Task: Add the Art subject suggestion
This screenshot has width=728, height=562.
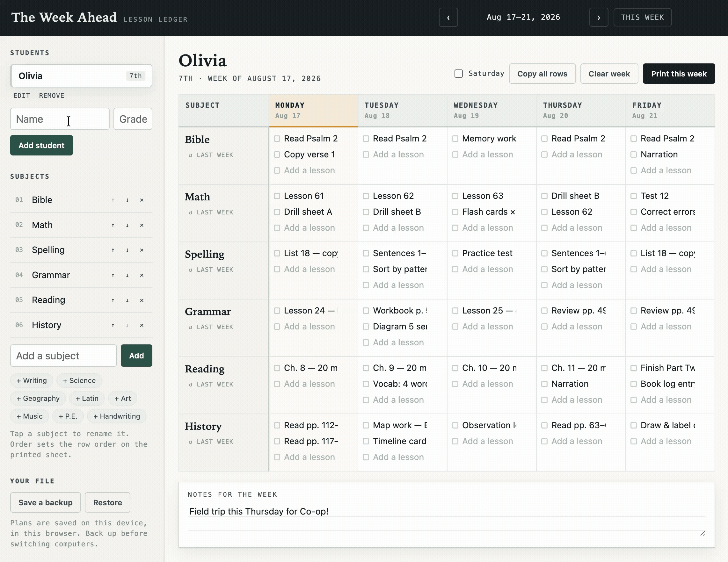Action: coord(122,399)
